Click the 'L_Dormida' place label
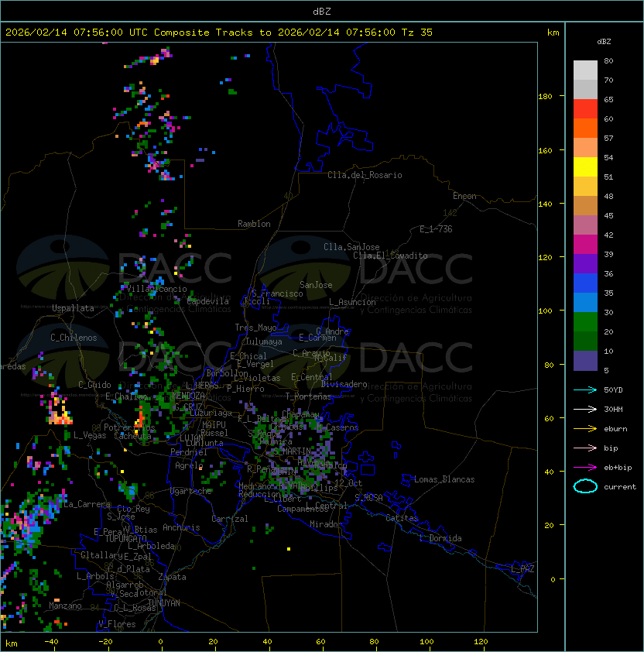 440,538
